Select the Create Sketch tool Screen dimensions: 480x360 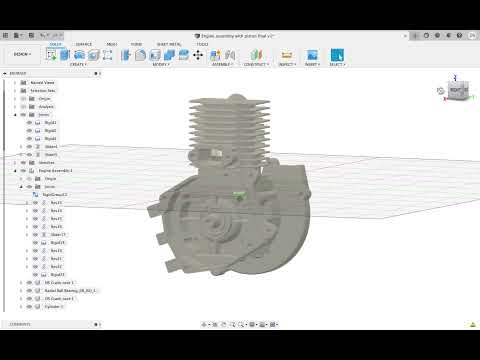coord(51,55)
